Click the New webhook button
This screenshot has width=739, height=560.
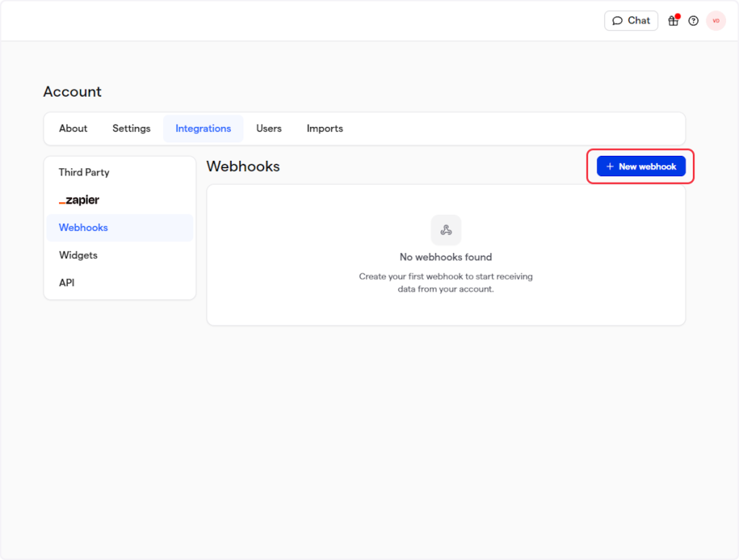(x=641, y=167)
